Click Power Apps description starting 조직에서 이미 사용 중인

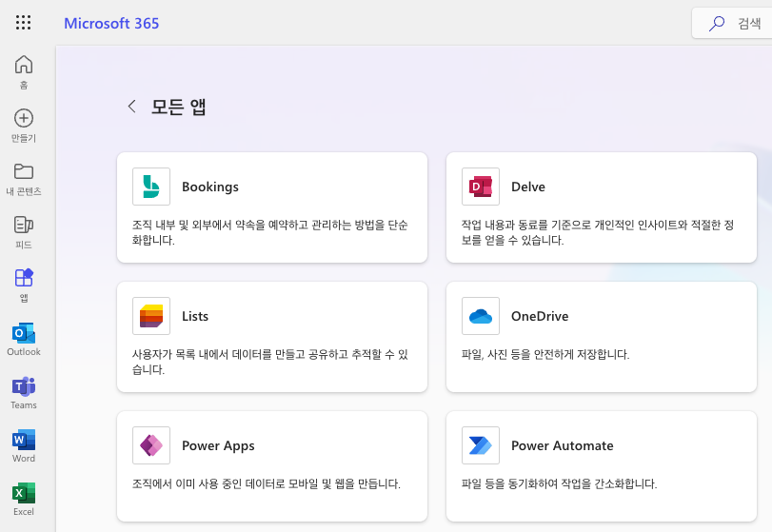[267, 483]
